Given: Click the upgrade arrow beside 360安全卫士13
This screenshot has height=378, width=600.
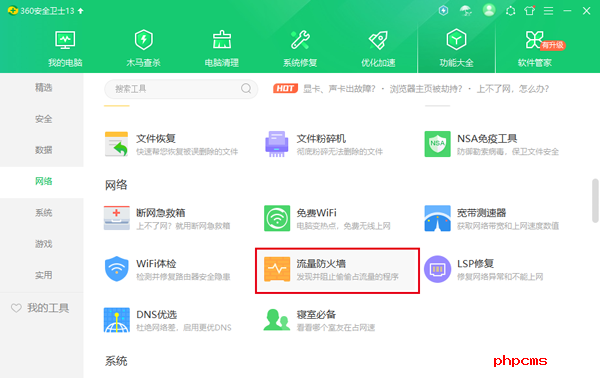Looking at the screenshot, I should point(80,11).
